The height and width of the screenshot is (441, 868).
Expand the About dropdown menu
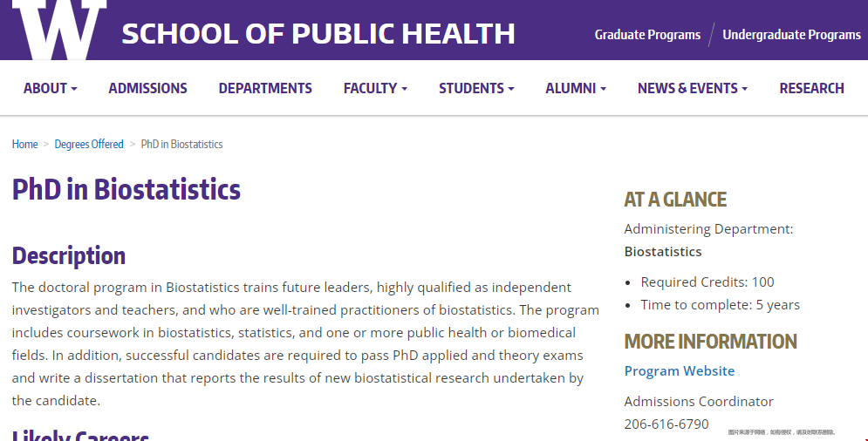coord(50,88)
